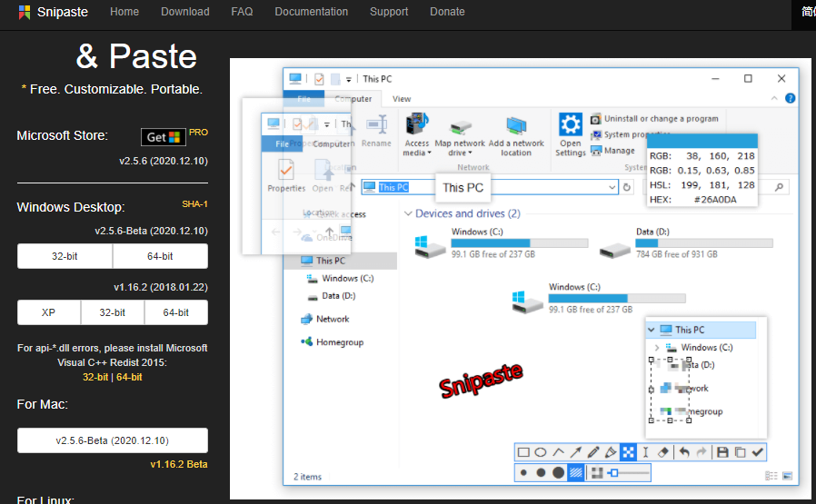This screenshot has height=504, width=816.
Task: Select the Rectangle annotation tool
Action: pyautogui.click(x=523, y=452)
